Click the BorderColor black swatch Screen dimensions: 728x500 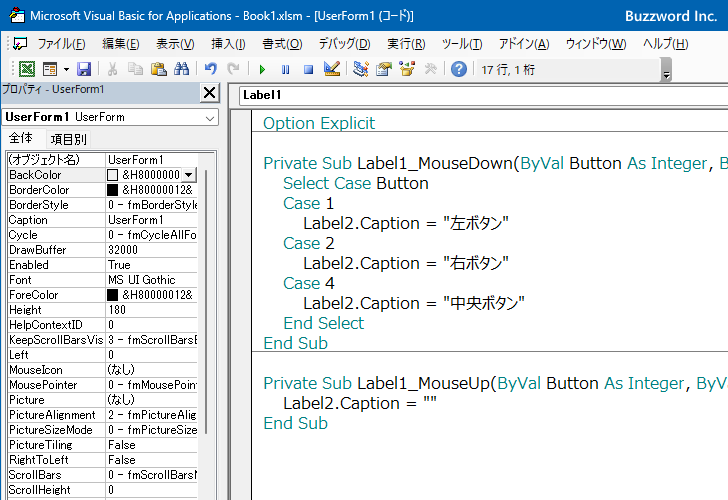coord(112,190)
